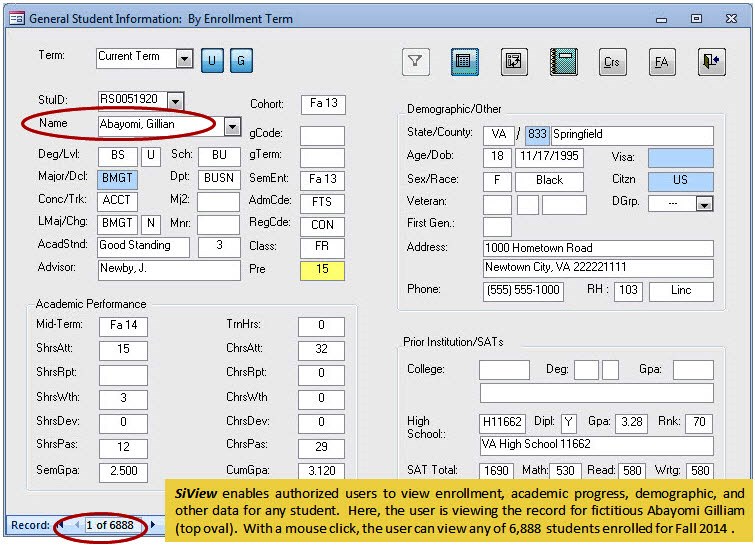
Task: Open the Name combo box arrow
Action: (x=232, y=126)
